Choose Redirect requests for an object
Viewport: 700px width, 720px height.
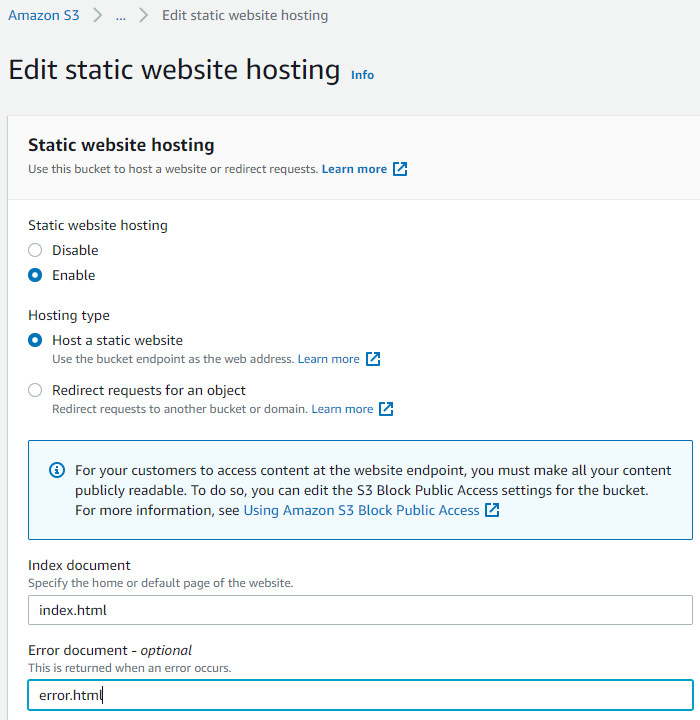[35, 390]
